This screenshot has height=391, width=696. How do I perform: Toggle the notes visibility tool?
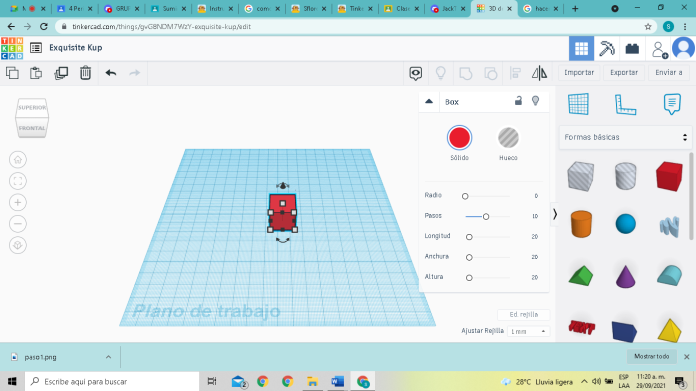click(x=415, y=73)
